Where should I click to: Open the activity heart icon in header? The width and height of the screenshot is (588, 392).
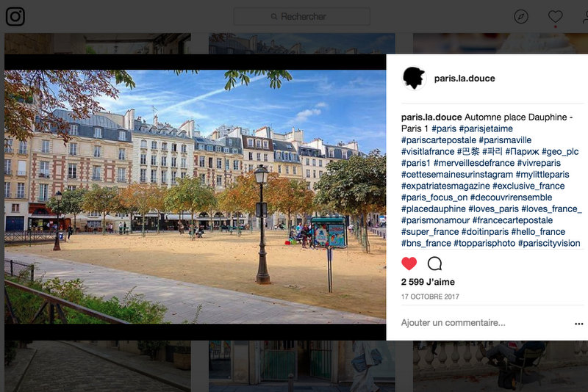(x=555, y=16)
